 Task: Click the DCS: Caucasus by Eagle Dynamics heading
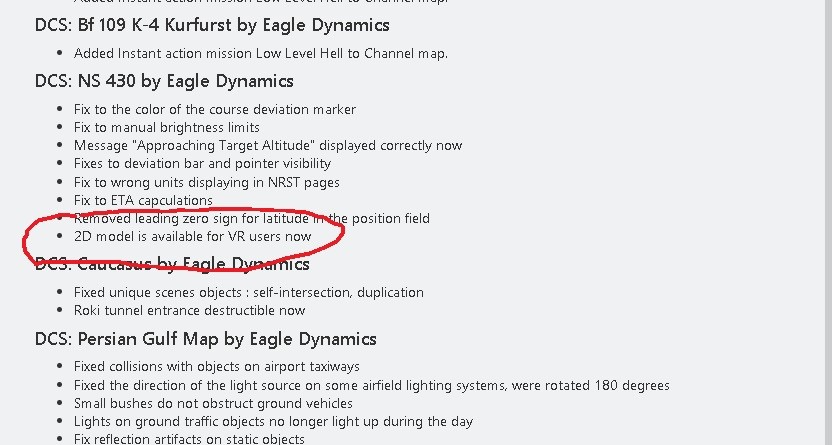172,264
